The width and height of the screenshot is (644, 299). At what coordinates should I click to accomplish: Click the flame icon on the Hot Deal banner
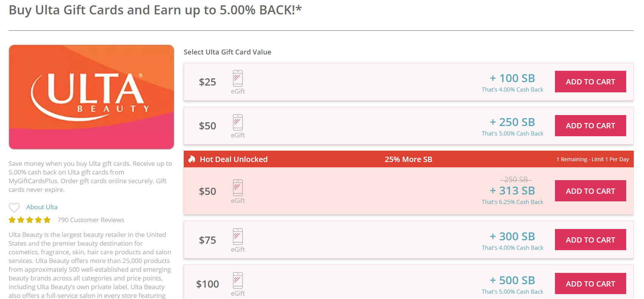(x=192, y=159)
